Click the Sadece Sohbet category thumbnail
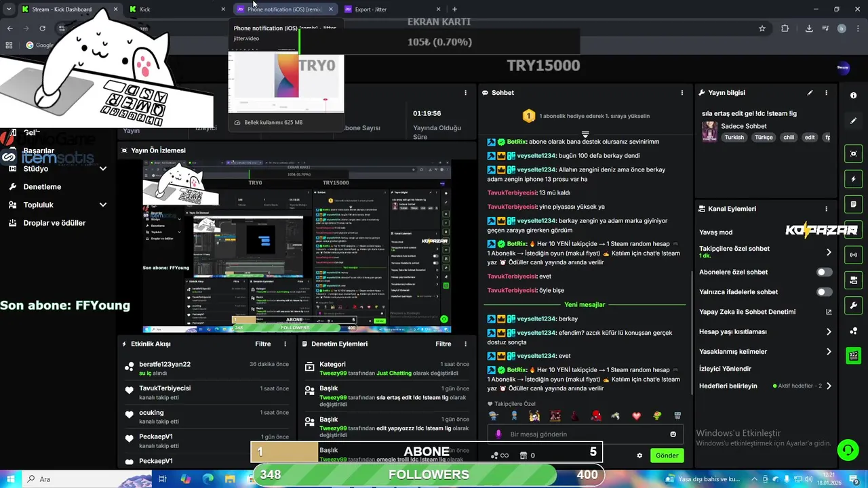 click(x=709, y=131)
